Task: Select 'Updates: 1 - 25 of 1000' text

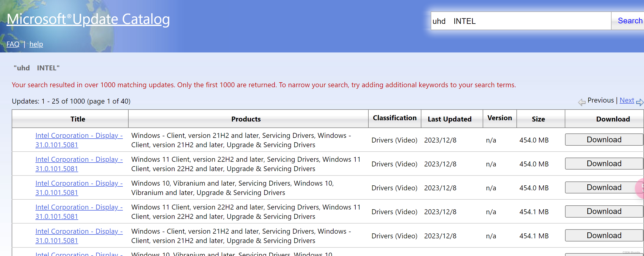Action: (x=48, y=101)
